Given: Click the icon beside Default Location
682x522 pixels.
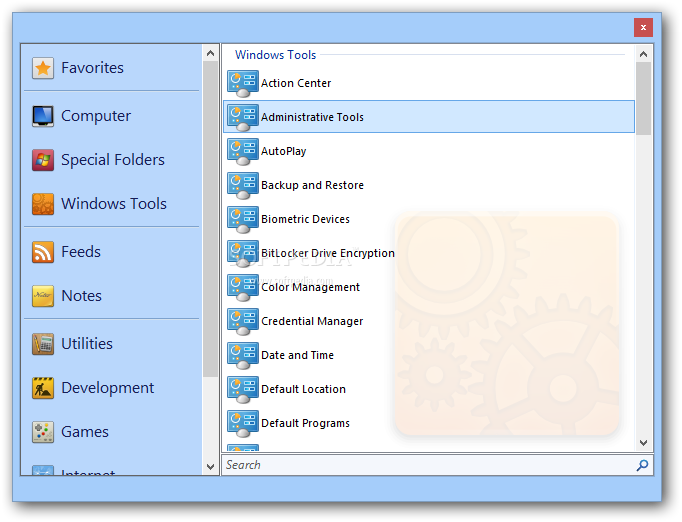Looking at the screenshot, I should (x=243, y=389).
